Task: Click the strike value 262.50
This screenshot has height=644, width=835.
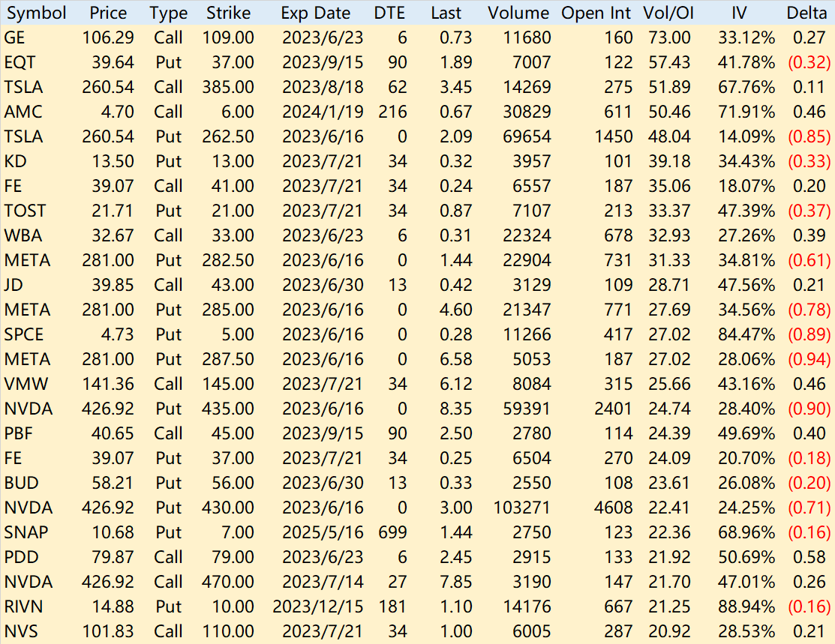Action: tap(228, 136)
